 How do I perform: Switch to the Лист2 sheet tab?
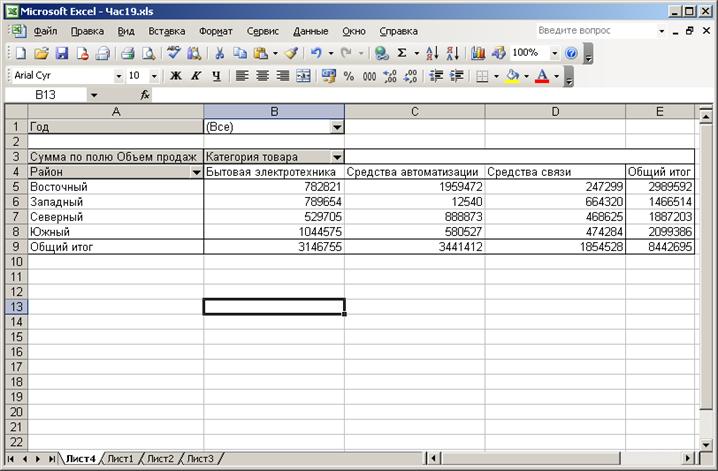pos(160,458)
